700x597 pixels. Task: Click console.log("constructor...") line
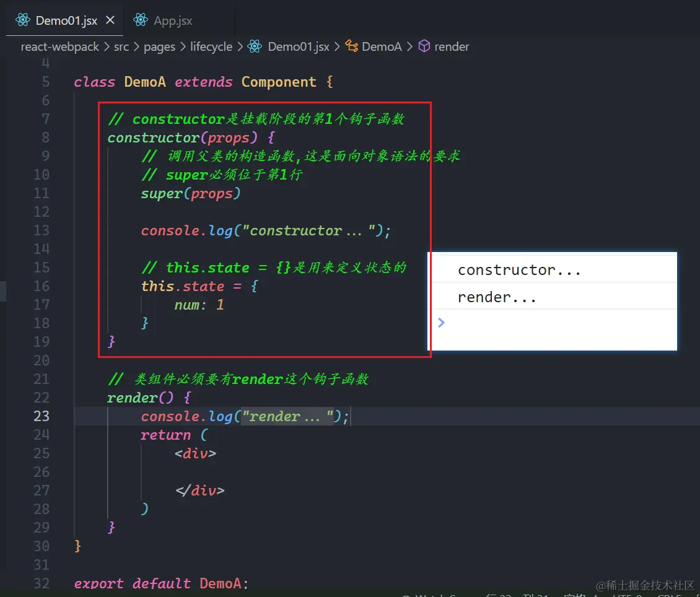point(266,230)
